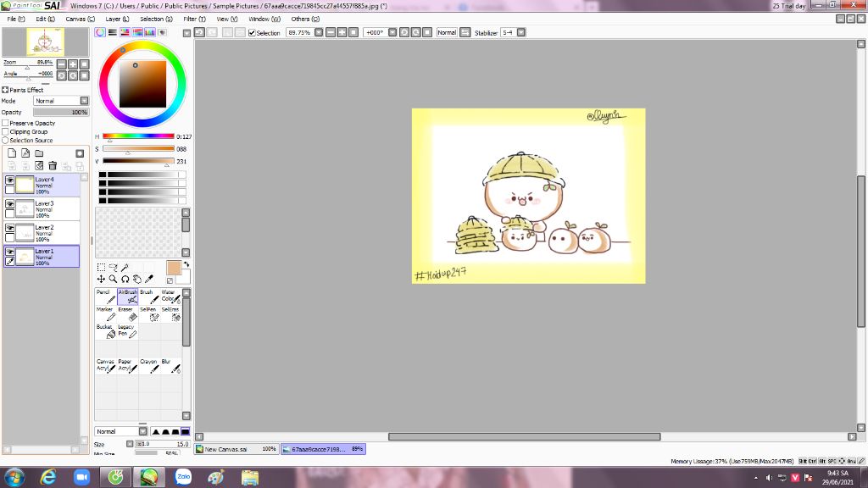868x488 pixels.
Task: Select the Canvas Acryl brush
Action: pyautogui.click(x=106, y=366)
